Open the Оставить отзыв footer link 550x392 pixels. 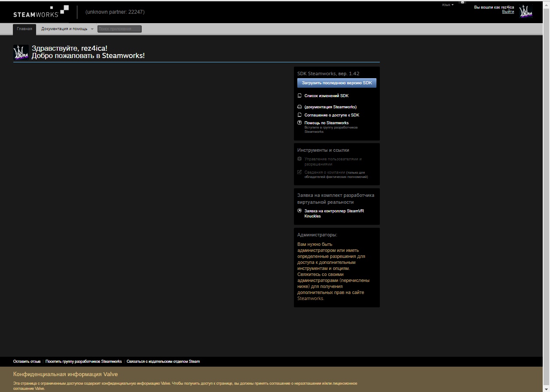tap(27, 361)
